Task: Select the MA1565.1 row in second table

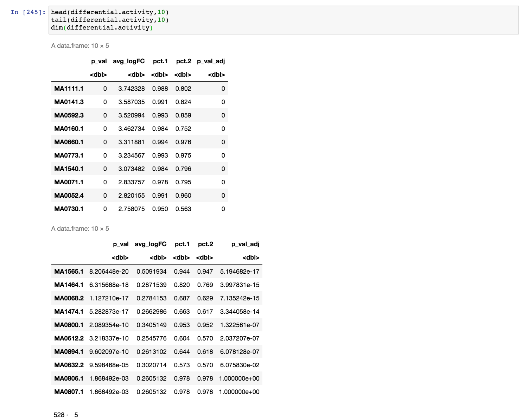Action: [x=69, y=271]
